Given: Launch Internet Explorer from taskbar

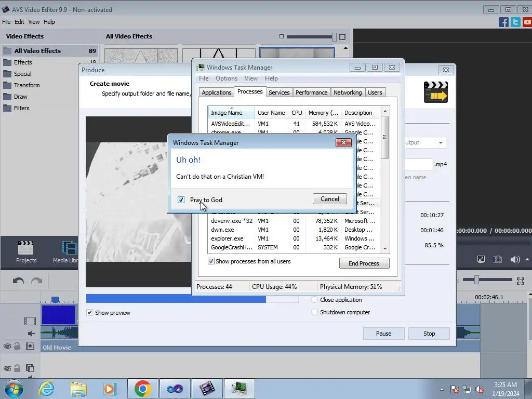Looking at the screenshot, I should [46, 389].
